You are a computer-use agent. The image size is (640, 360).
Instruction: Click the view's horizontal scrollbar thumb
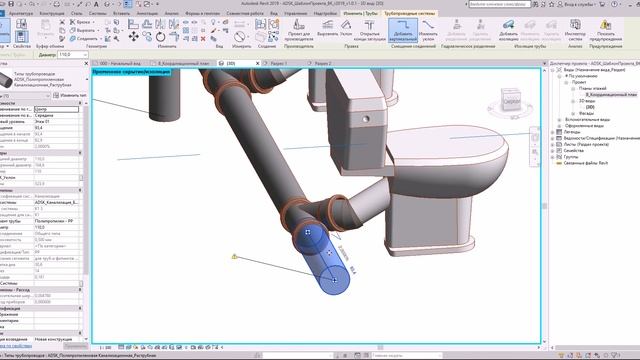380,347
